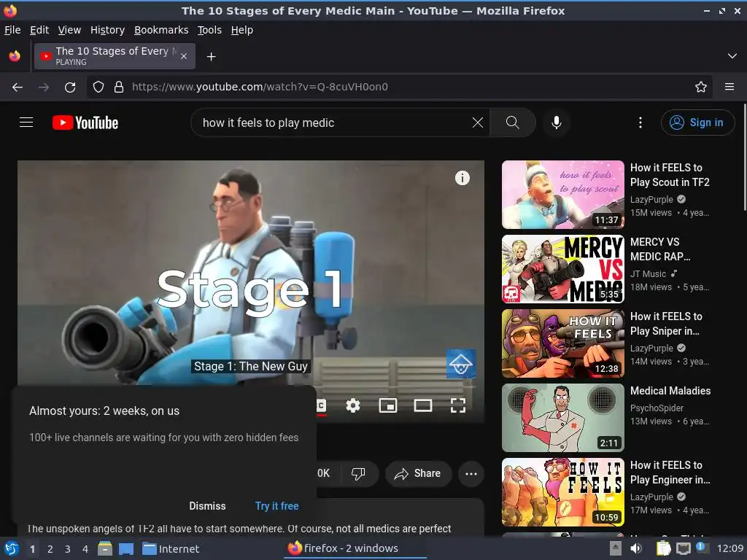Viewport: 747px width, 560px height.
Task: Switch video to miniplayer mode
Action: 388,405
